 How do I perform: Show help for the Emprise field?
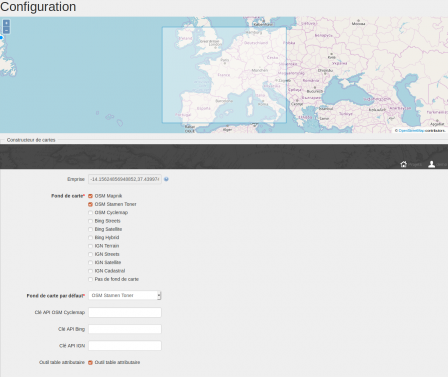pos(166,179)
